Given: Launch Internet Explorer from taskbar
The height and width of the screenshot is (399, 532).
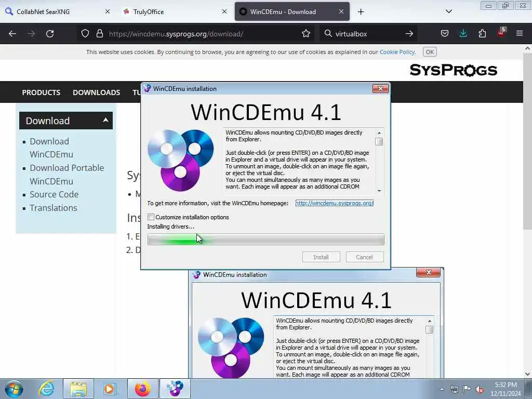Looking at the screenshot, I should click(46, 389).
